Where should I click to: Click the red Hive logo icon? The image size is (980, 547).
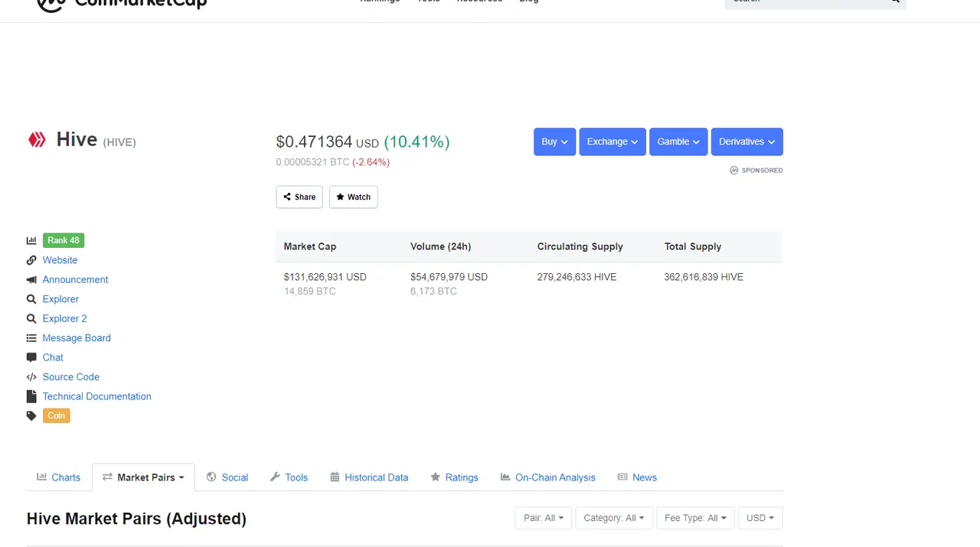37,139
